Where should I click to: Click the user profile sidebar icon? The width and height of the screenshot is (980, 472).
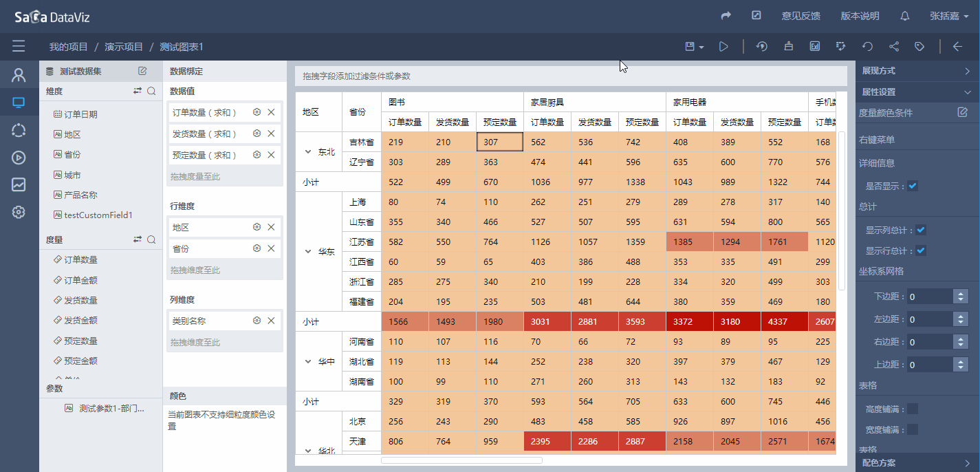point(19,75)
